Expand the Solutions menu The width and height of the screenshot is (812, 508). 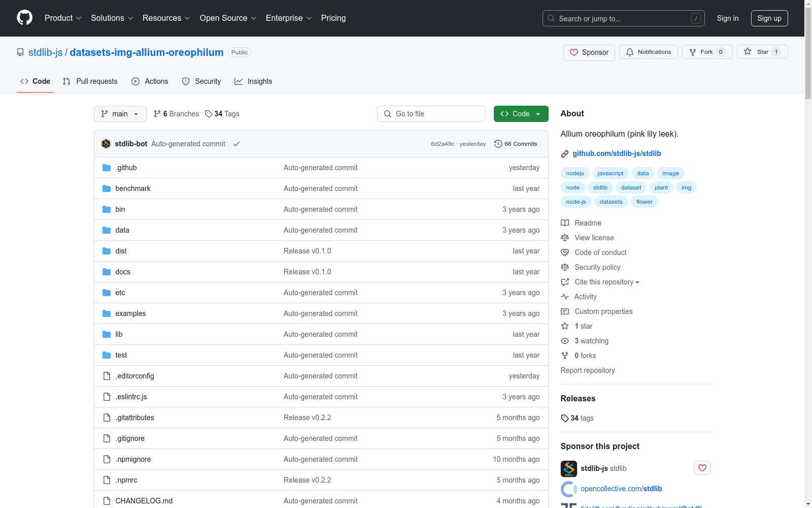click(x=112, y=18)
